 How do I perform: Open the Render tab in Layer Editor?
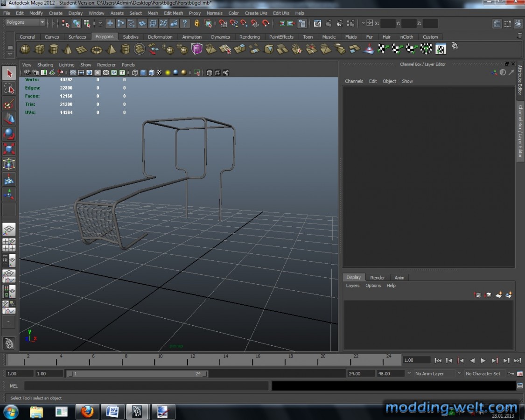click(378, 277)
